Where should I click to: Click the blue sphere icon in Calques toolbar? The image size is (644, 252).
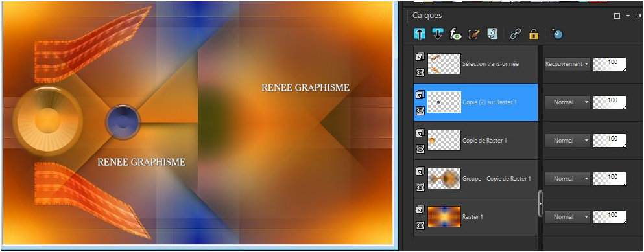click(557, 34)
